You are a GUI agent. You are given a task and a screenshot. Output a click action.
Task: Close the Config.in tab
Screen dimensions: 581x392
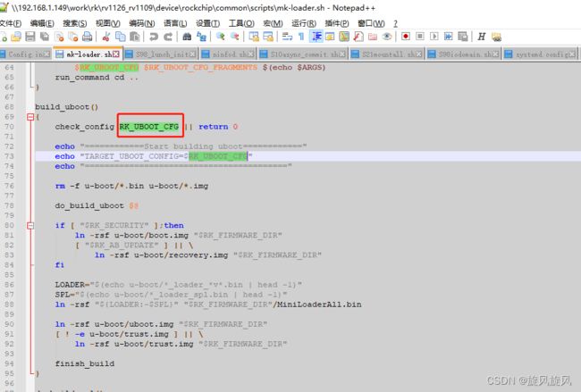pos(46,54)
